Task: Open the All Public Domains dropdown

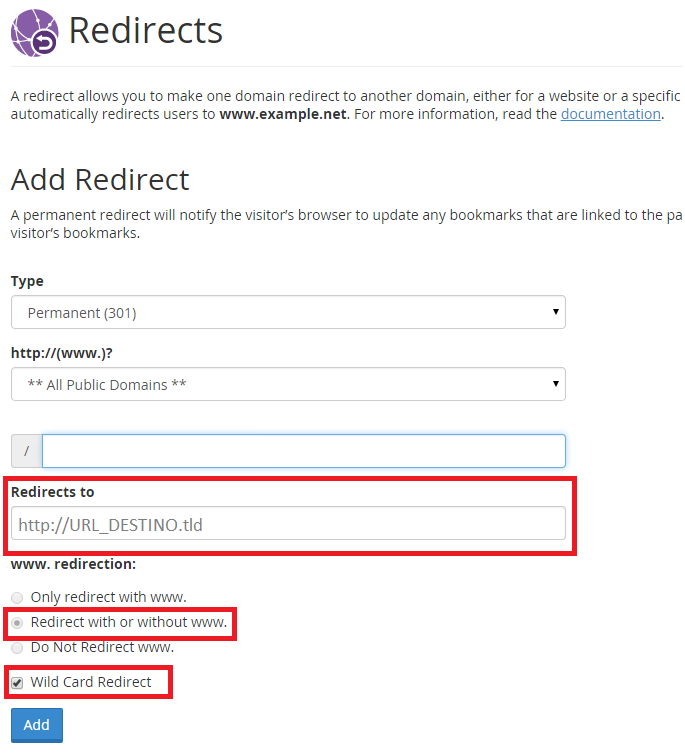Action: tap(288, 385)
